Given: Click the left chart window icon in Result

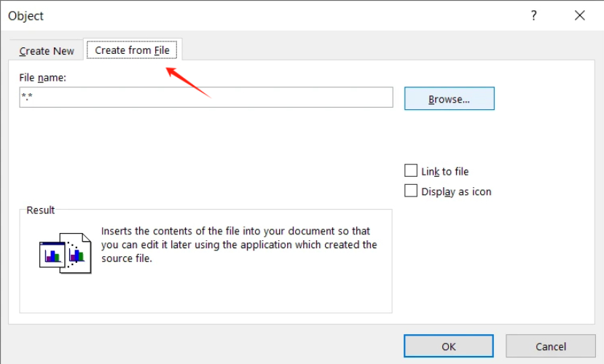Looking at the screenshot, I should [52, 254].
